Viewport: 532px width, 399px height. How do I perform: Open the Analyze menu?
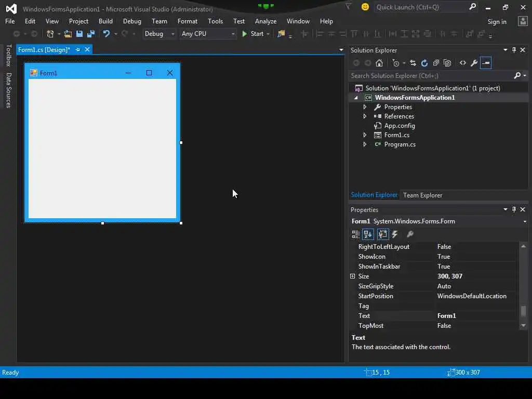click(265, 21)
